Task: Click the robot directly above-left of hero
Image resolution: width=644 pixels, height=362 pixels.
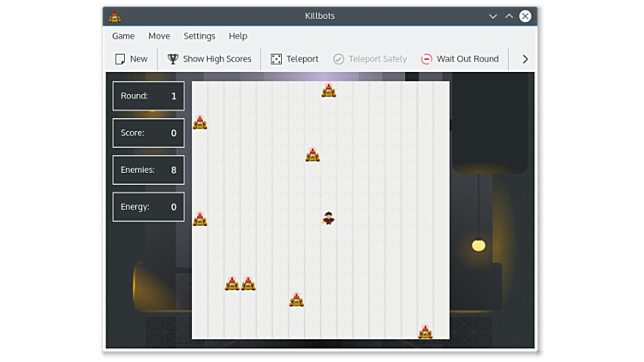Action: (313, 155)
